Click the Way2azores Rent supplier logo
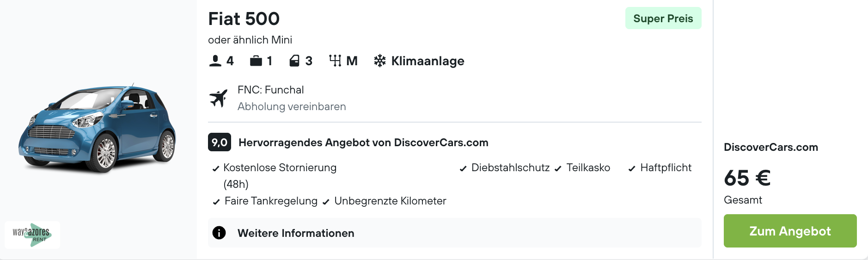Screen dimensions: 868x260 pos(32,235)
